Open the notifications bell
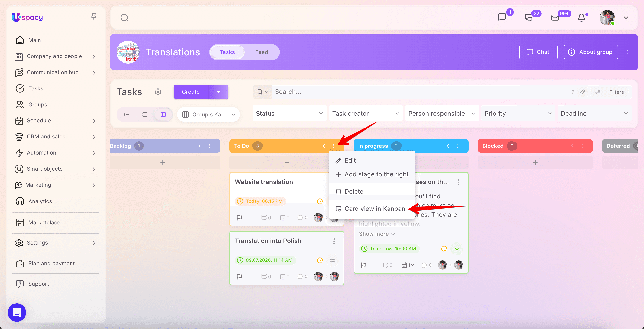The width and height of the screenshot is (644, 329). (x=582, y=17)
